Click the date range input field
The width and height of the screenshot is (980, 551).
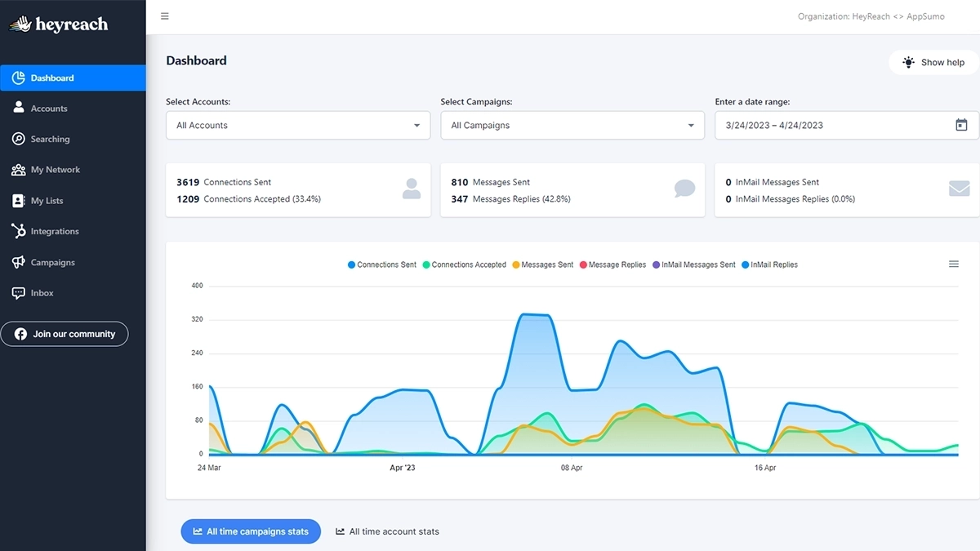(x=817, y=125)
